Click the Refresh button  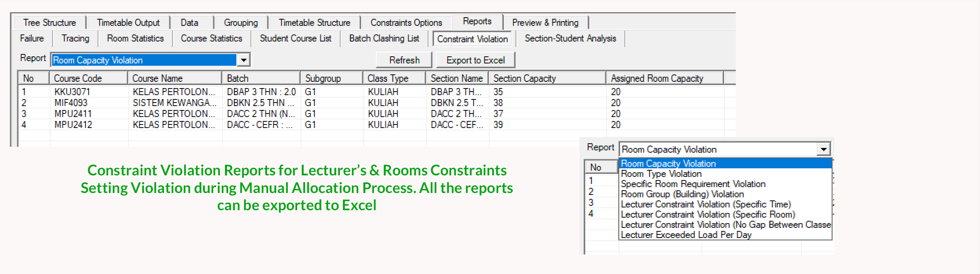tap(404, 60)
